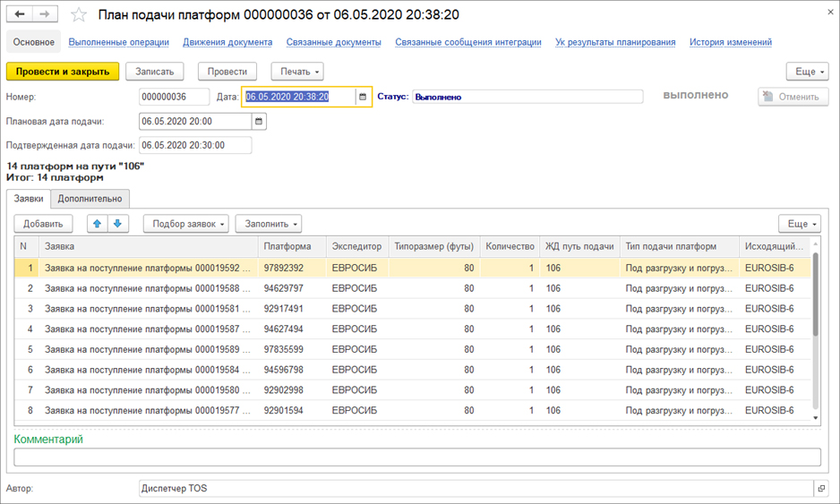Add document to favorites star
This screenshot has width=840, height=504.
[x=79, y=15]
